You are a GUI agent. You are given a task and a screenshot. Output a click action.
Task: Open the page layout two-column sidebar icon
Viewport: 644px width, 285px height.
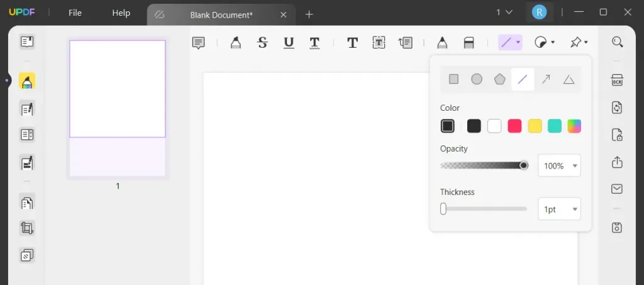coord(27,135)
